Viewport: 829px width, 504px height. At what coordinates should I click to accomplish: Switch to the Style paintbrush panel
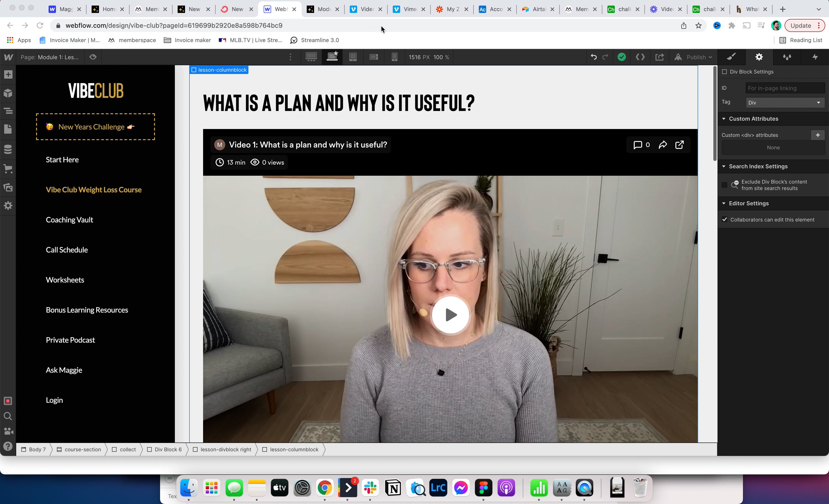click(731, 57)
